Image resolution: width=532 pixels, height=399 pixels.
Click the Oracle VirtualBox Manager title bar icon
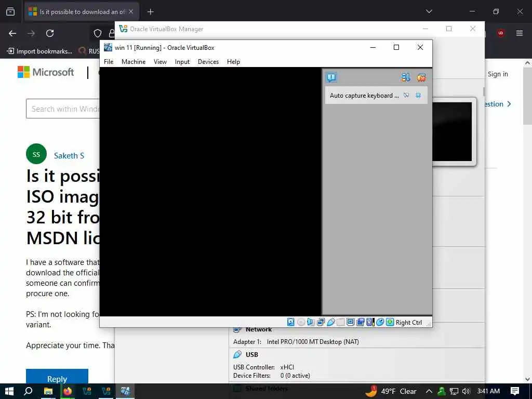123,29
